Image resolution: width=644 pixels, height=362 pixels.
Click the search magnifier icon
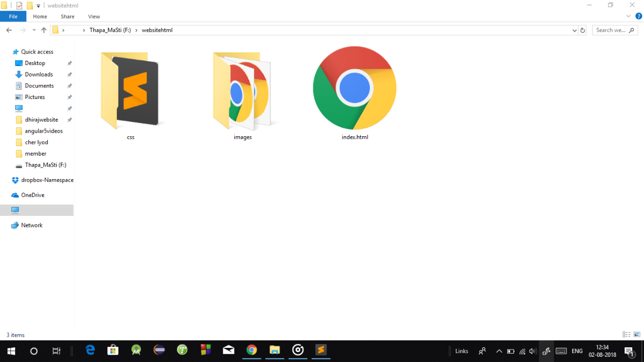[x=631, y=30]
